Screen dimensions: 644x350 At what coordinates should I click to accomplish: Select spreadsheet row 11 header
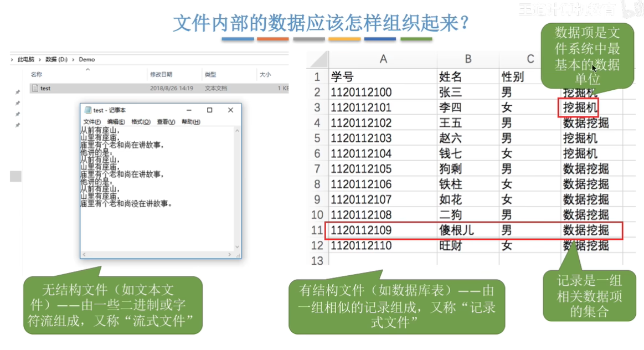point(317,230)
